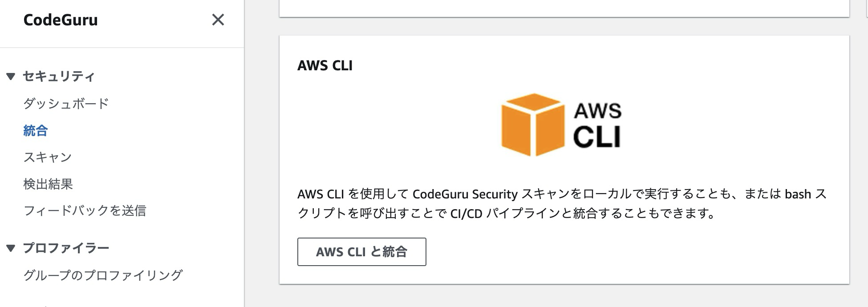Click the AWS CLI logo text
The width and height of the screenshot is (868, 307).
[x=597, y=125]
